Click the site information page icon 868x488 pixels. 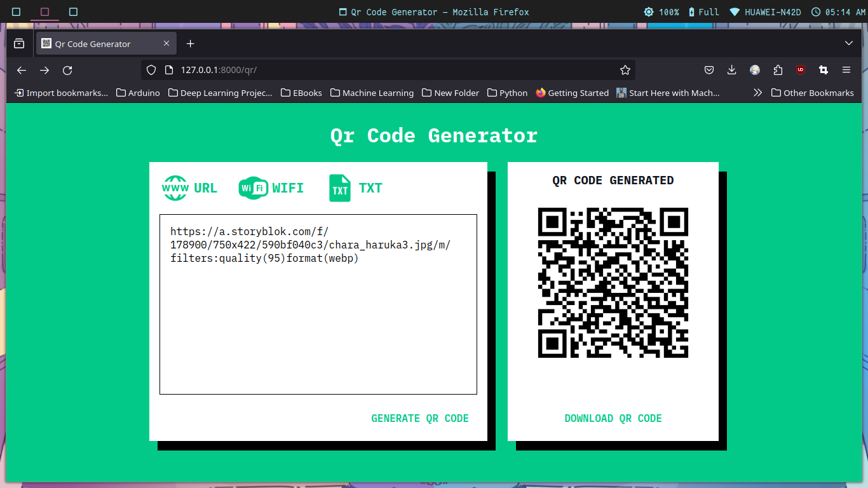click(x=168, y=70)
